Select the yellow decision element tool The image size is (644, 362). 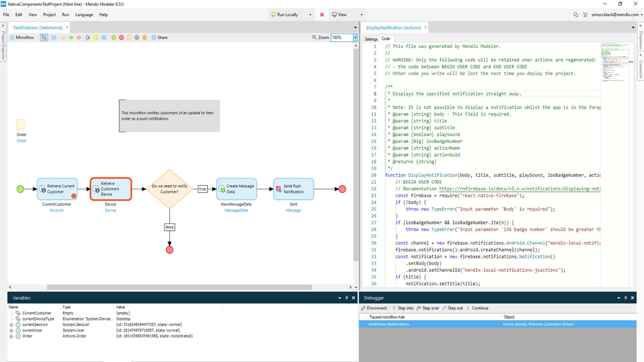click(63, 38)
